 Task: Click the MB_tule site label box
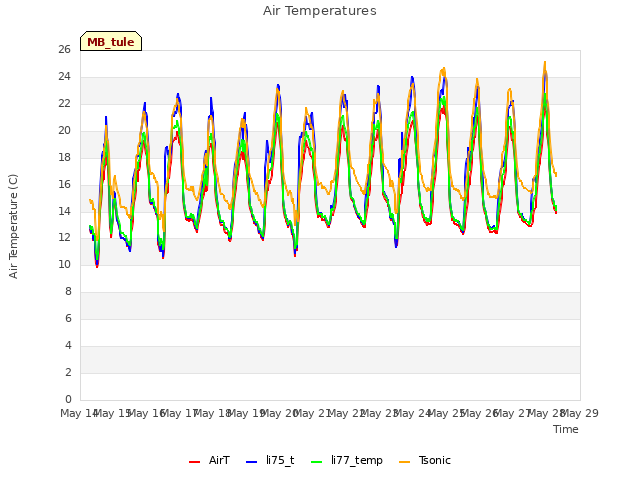[111, 41]
